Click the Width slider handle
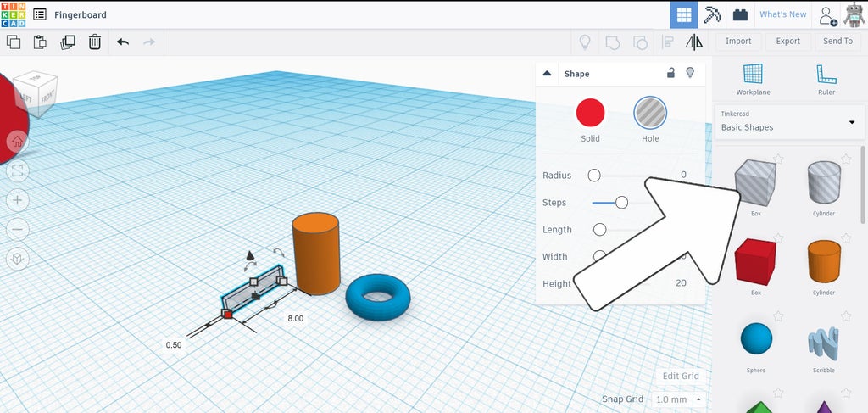Image resolution: width=868 pixels, height=413 pixels. pos(599,256)
